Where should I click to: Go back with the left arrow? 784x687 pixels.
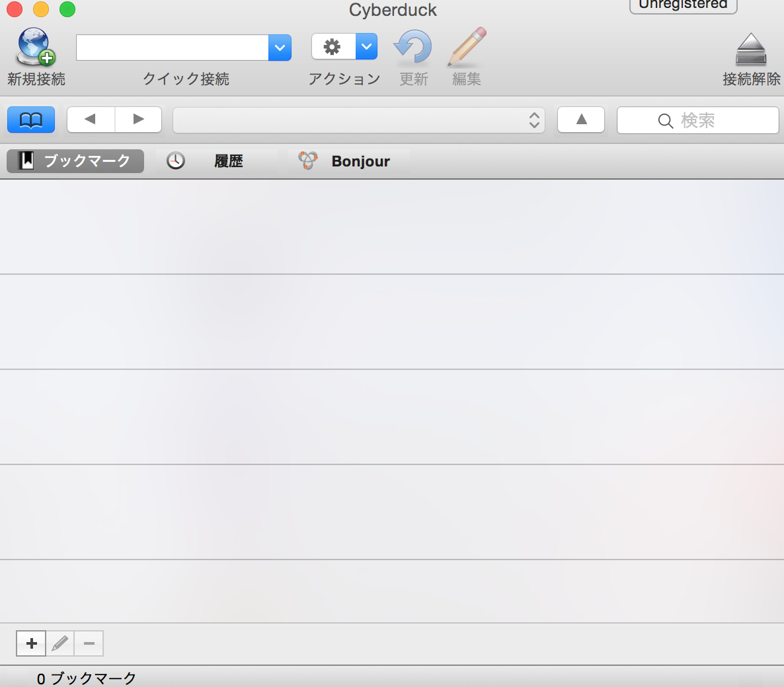click(91, 120)
